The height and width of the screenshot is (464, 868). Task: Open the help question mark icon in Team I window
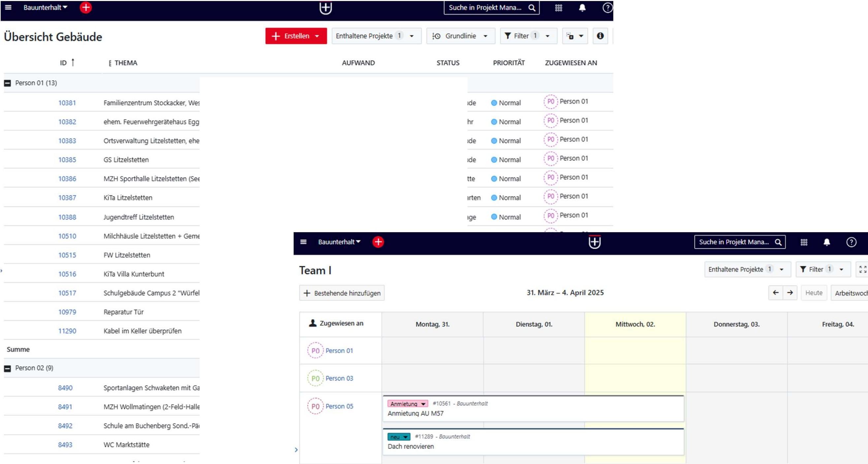click(x=851, y=242)
